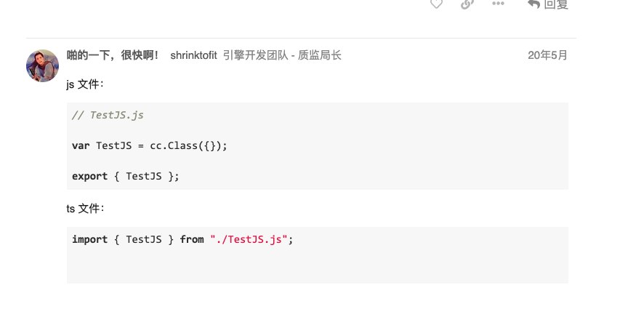Click the cc.Class({}) call in code

(x=188, y=145)
